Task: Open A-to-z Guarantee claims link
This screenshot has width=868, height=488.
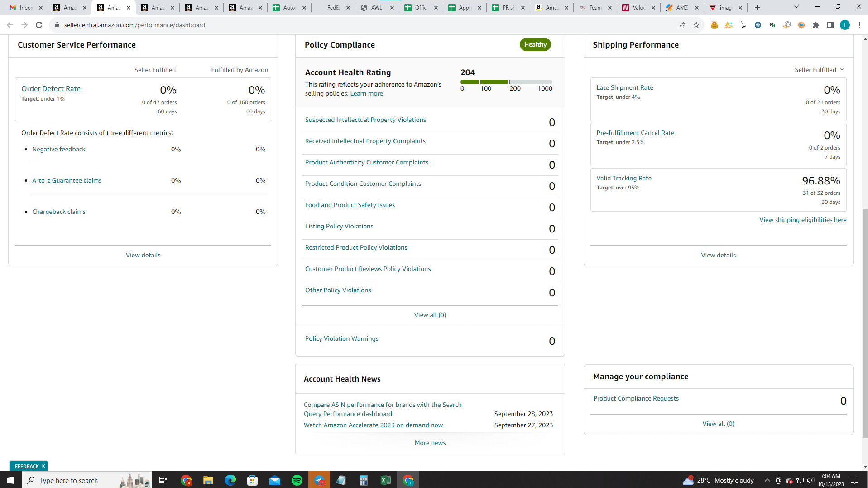Action: [67, 180]
